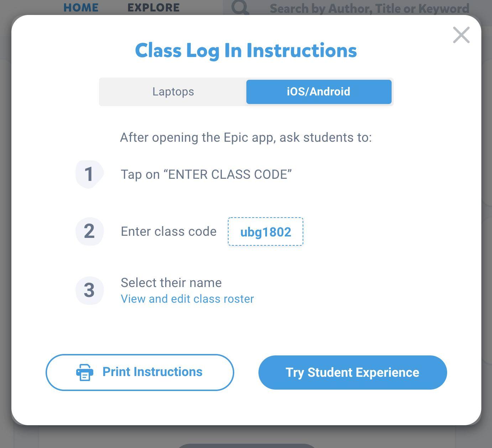Click the step 3 number badge

(x=89, y=290)
